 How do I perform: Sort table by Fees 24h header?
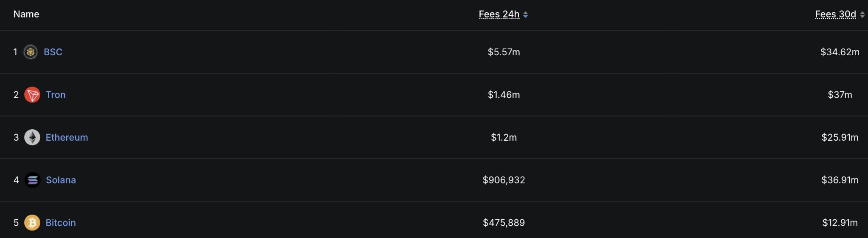tap(499, 14)
